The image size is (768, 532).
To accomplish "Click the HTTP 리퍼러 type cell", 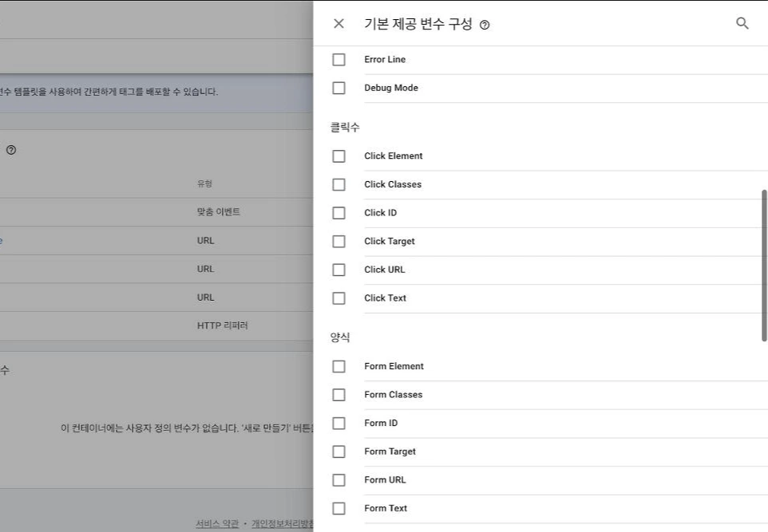I will (x=223, y=325).
